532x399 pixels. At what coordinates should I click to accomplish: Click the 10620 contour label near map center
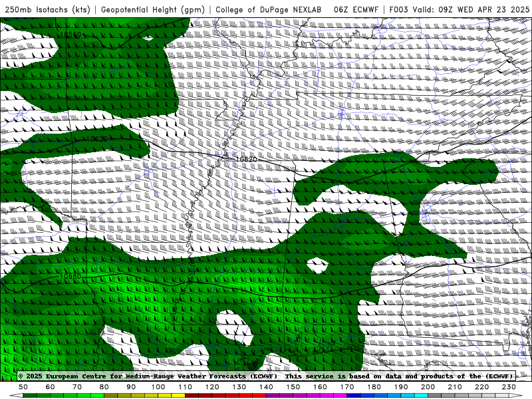(x=246, y=159)
